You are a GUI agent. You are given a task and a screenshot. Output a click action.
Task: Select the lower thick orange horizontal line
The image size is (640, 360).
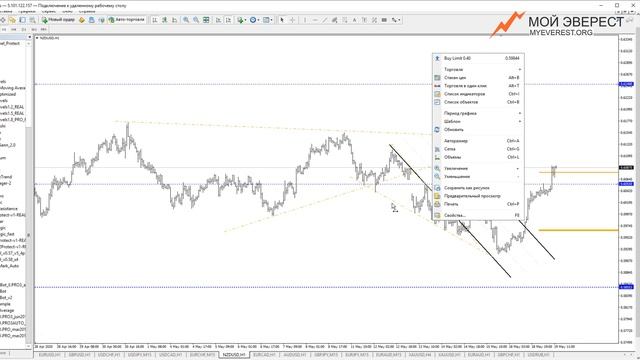tap(578, 230)
